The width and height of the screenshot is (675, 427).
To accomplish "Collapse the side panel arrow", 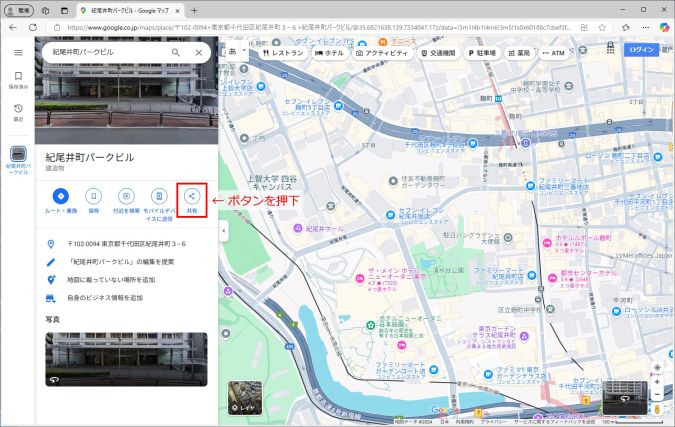I will point(223,231).
